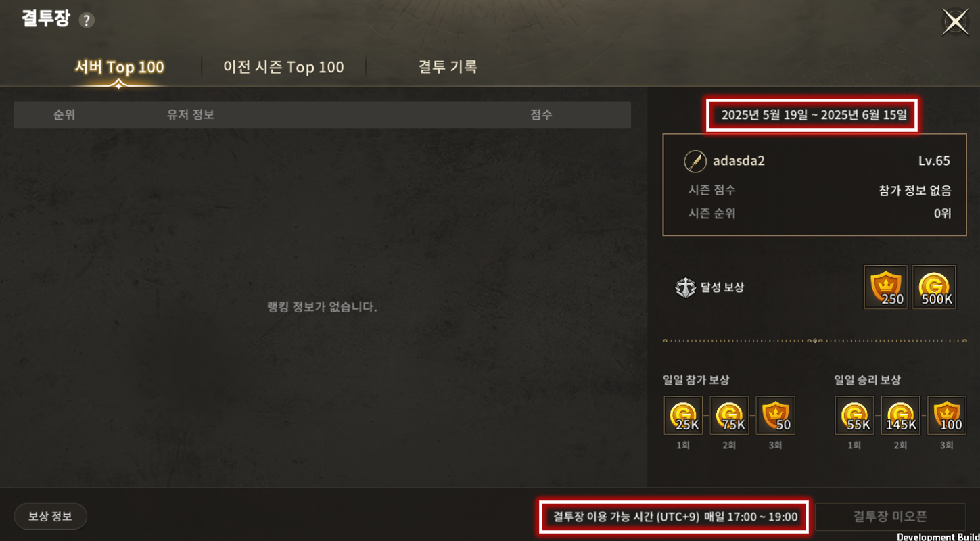980x541 pixels.
Task: Click the 결투장 미오픈 button
Action: pos(890,517)
